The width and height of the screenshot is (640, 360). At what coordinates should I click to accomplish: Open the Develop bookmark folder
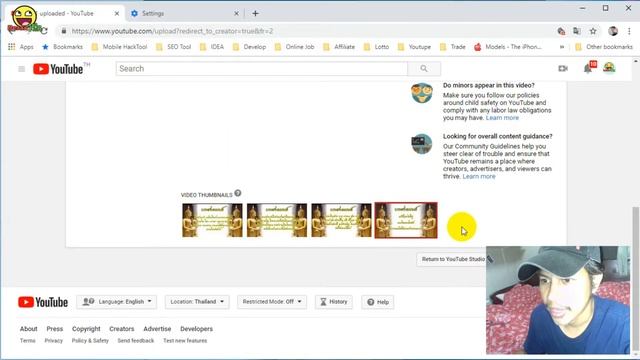click(x=249, y=47)
